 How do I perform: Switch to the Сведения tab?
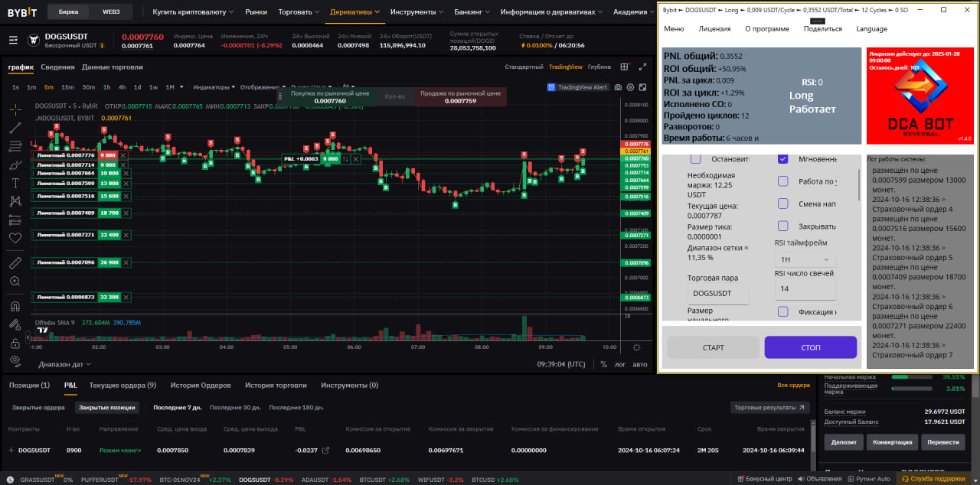57,67
